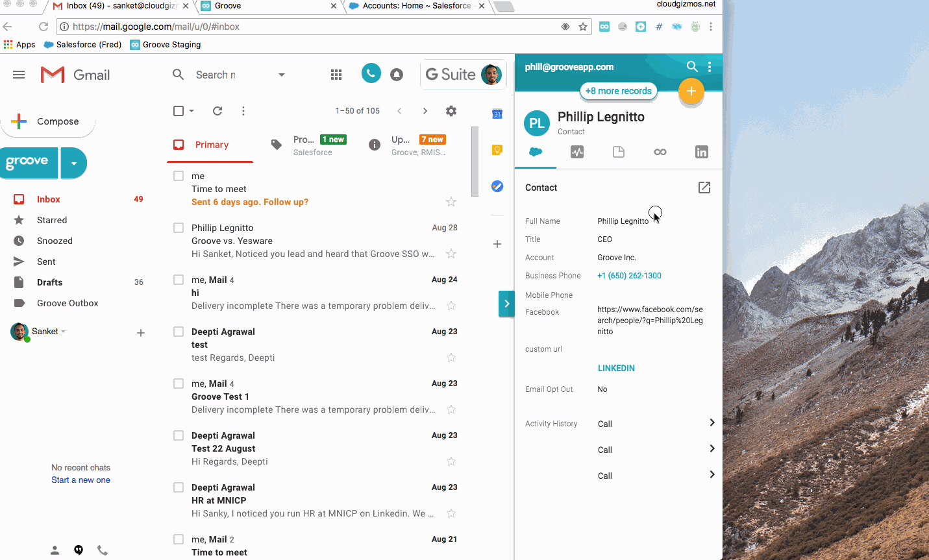Open the Updates tab

pyautogui.click(x=407, y=145)
